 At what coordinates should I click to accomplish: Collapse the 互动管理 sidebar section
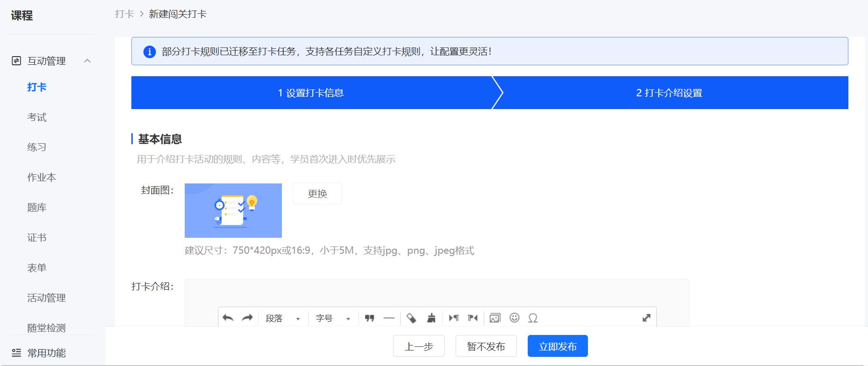[88, 61]
